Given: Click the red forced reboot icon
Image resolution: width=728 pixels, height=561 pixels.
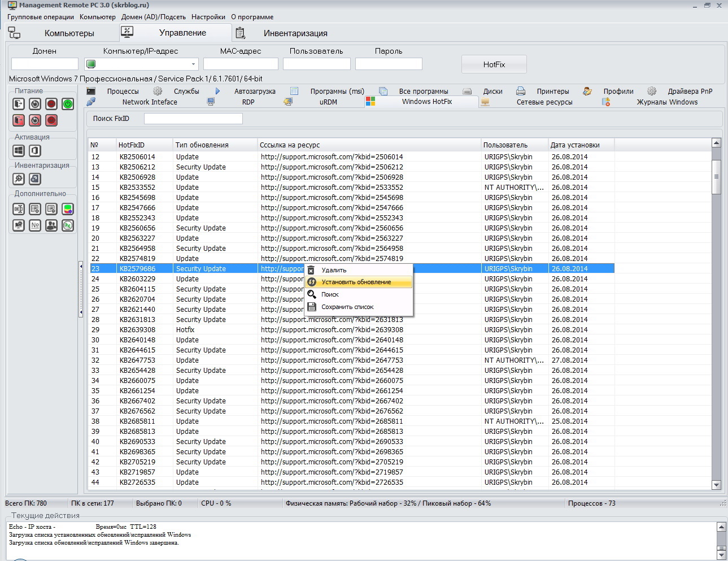Looking at the screenshot, I should [35, 120].
